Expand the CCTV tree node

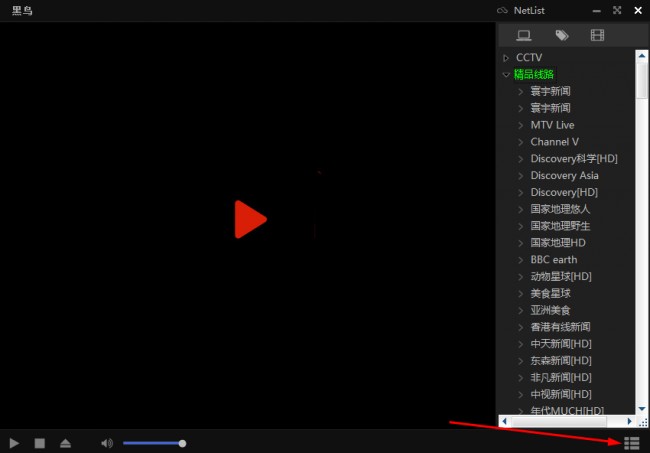coord(506,58)
